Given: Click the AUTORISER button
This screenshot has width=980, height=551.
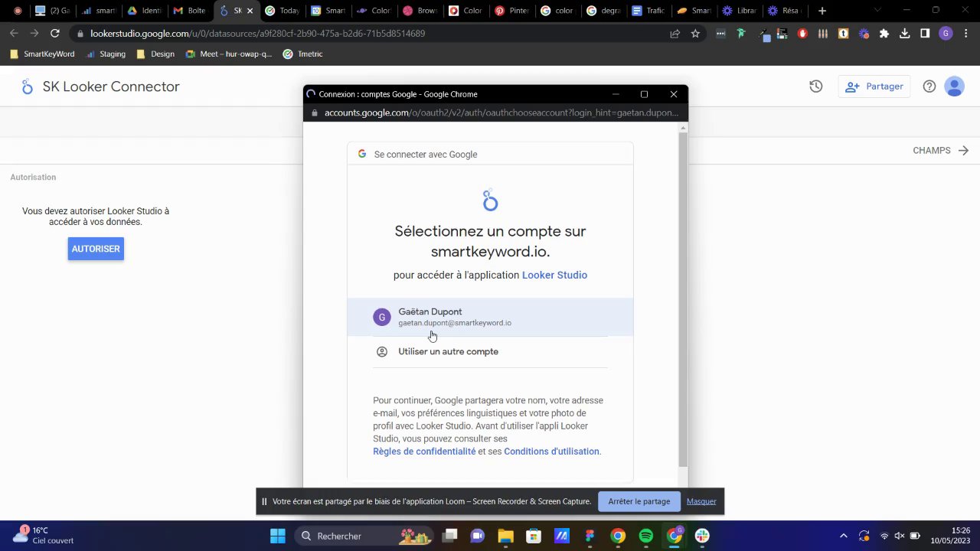Looking at the screenshot, I should coord(96,249).
